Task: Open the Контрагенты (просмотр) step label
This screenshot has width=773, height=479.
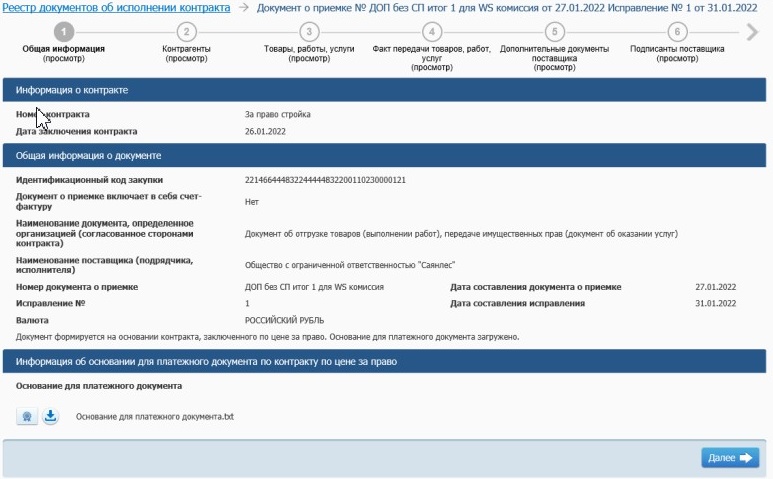Action: pos(186,54)
